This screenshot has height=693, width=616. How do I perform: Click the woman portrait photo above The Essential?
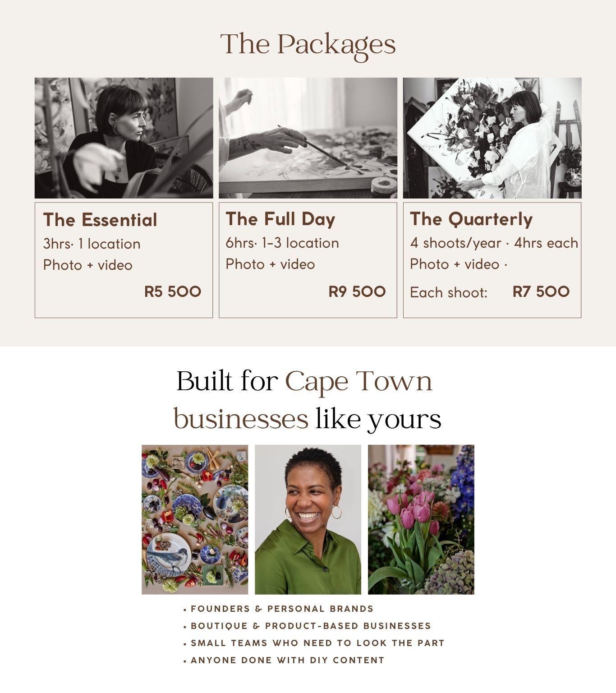124,138
